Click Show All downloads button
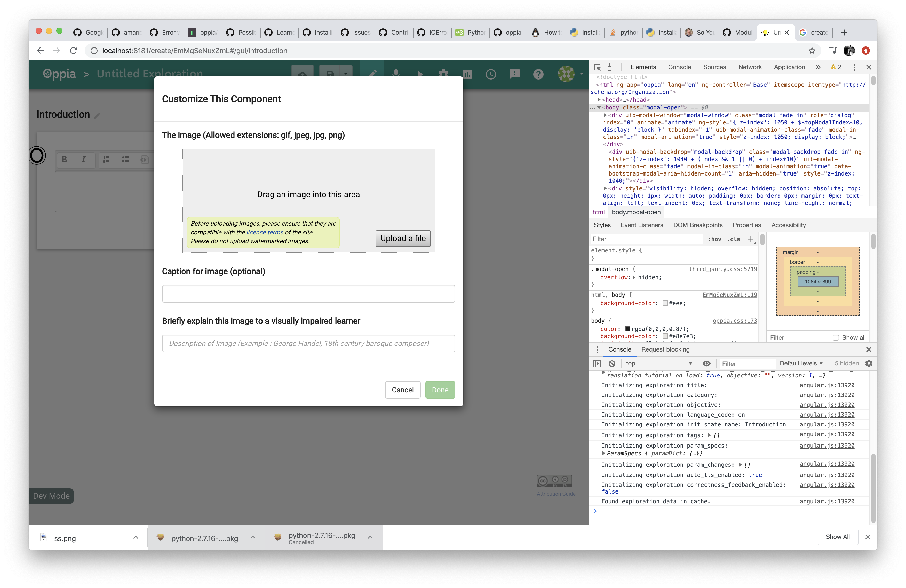This screenshot has height=588, width=906. tap(838, 537)
